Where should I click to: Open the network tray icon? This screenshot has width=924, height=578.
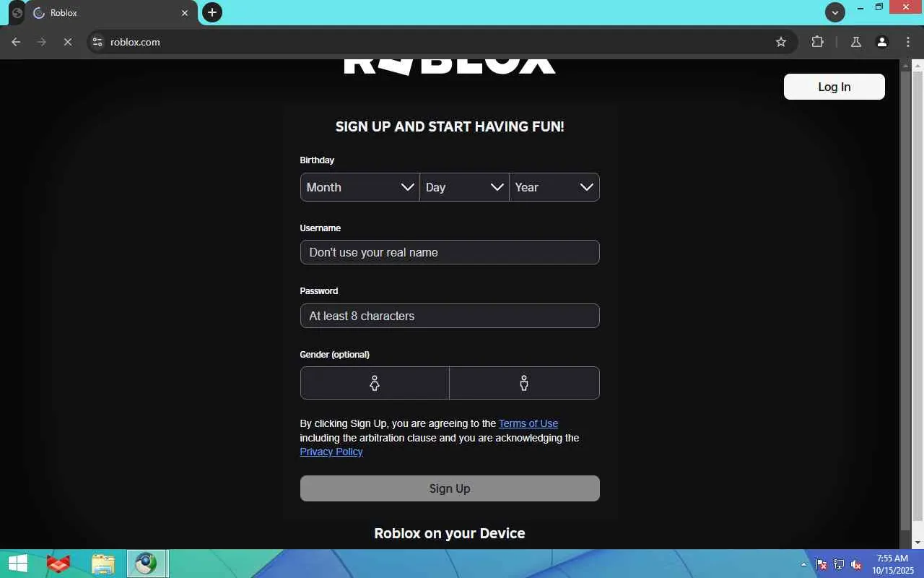[x=839, y=564]
